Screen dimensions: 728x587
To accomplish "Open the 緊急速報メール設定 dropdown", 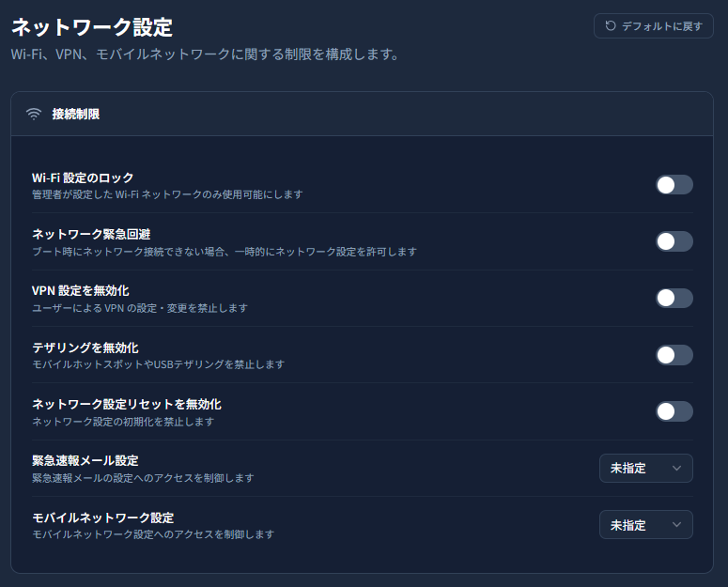I will point(646,469).
